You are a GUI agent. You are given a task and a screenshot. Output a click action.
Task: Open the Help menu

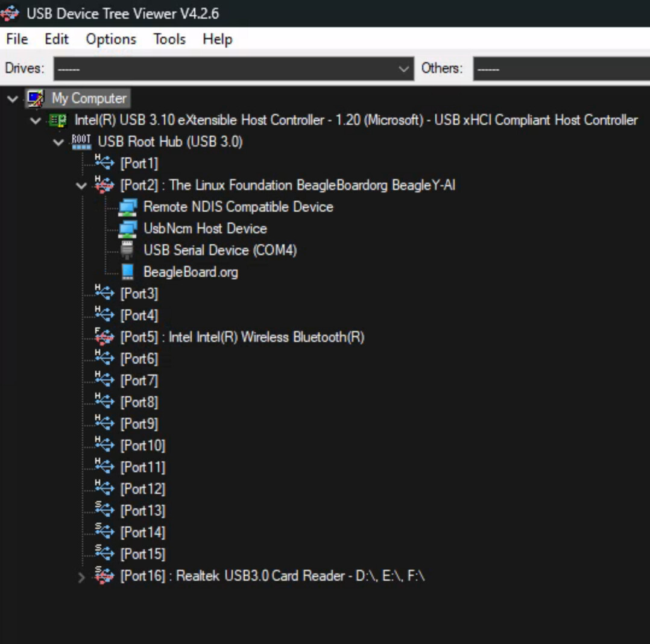[218, 39]
